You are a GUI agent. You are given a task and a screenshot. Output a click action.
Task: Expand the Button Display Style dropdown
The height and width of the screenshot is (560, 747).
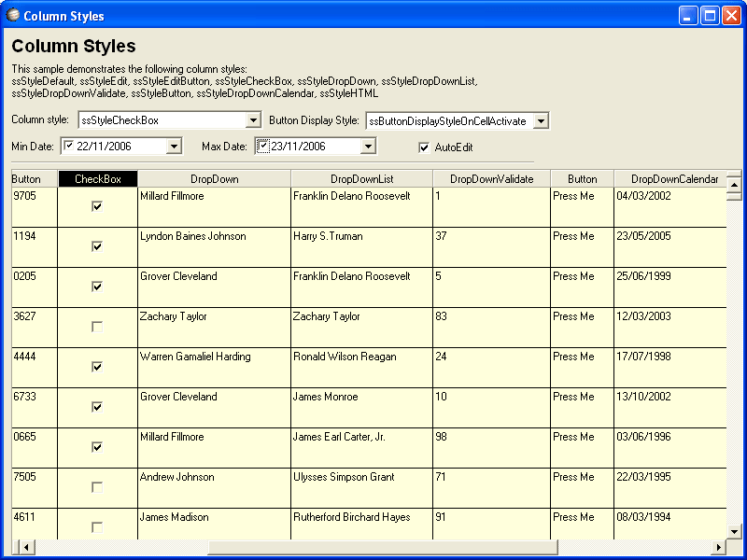pyautogui.click(x=541, y=121)
